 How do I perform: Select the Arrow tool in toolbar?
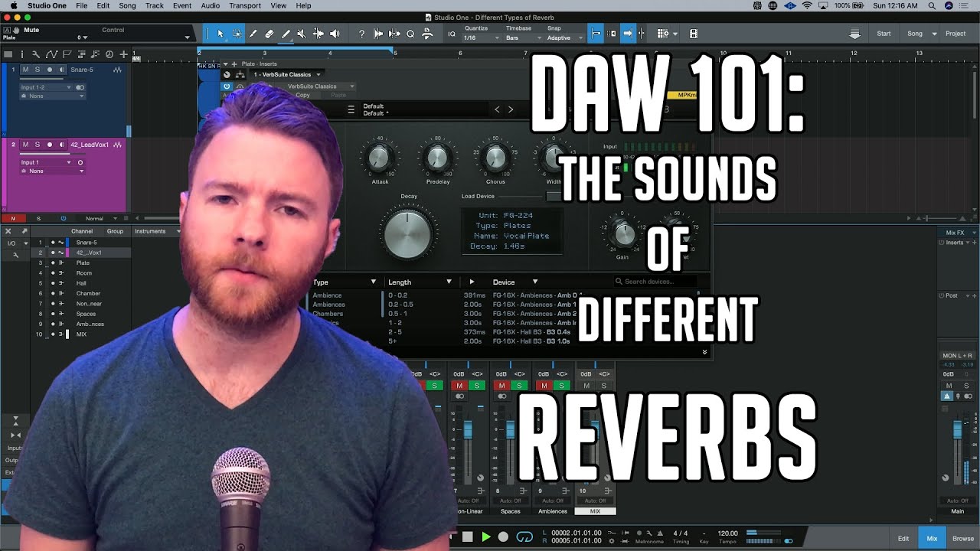220,34
